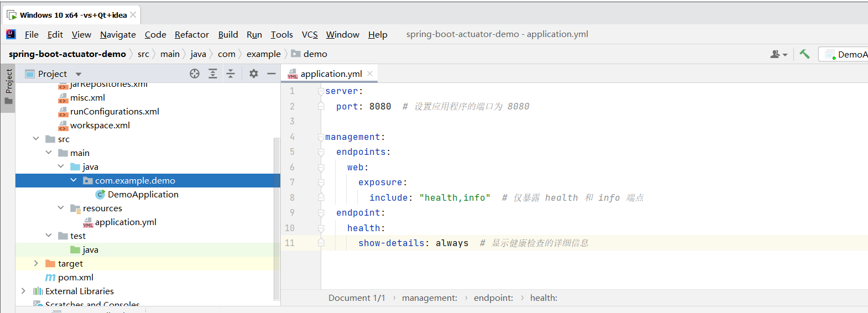
Task: Open the Refactor menu
Action: click(192, 34)
